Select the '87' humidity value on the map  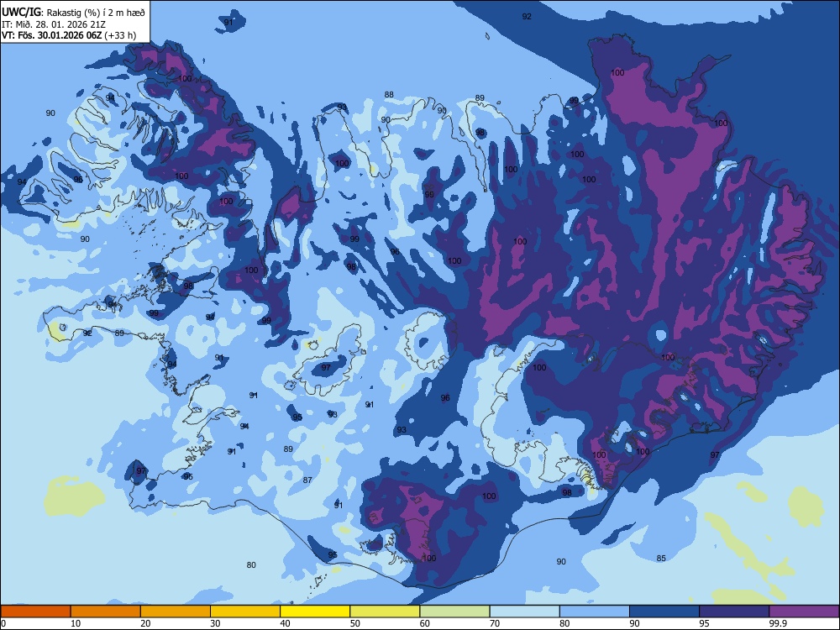tap(307, 480)
